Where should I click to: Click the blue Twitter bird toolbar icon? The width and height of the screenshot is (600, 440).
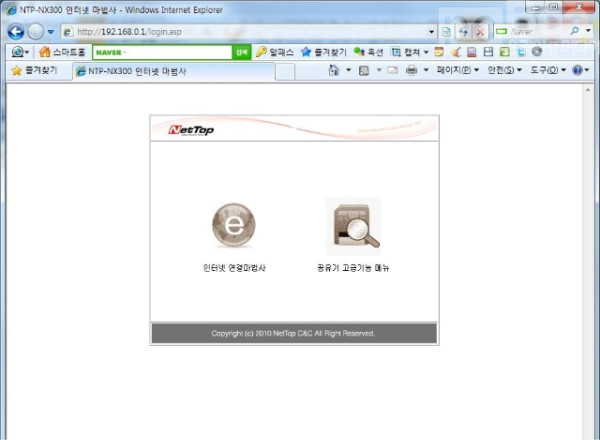click(521, 52)
